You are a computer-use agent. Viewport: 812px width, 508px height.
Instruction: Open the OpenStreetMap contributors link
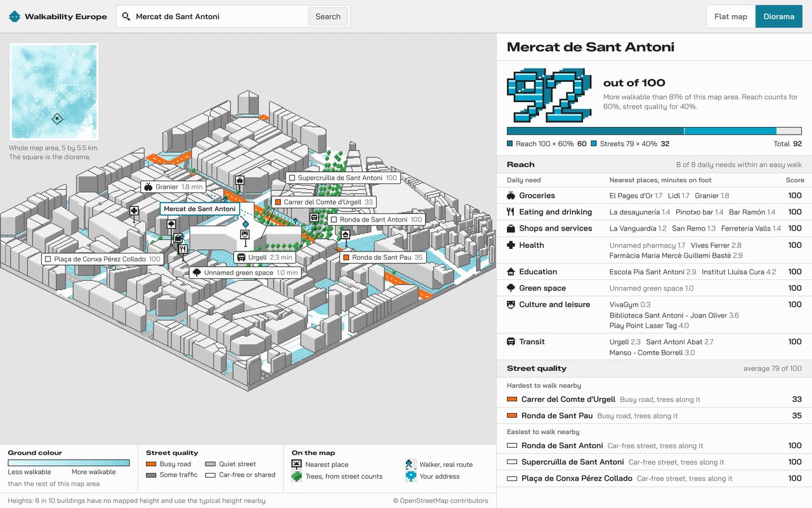pyautogui.click(x=440, y=500)
